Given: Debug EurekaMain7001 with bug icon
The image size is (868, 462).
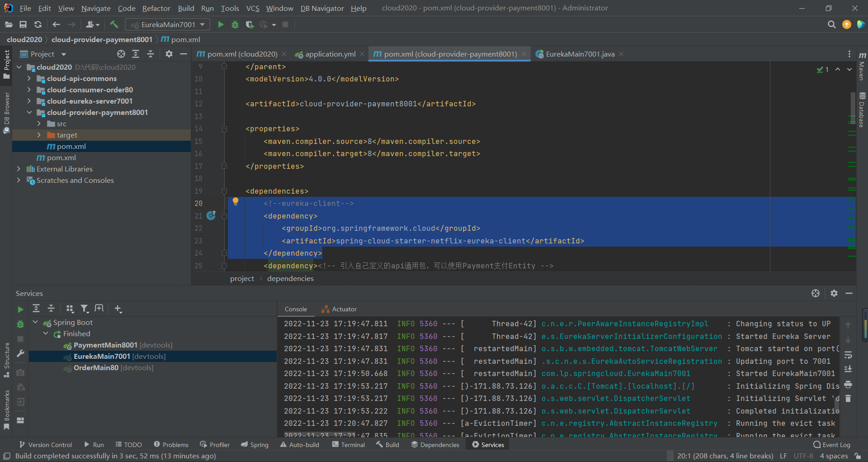Looking at the screenshot, I should (235, 24).
